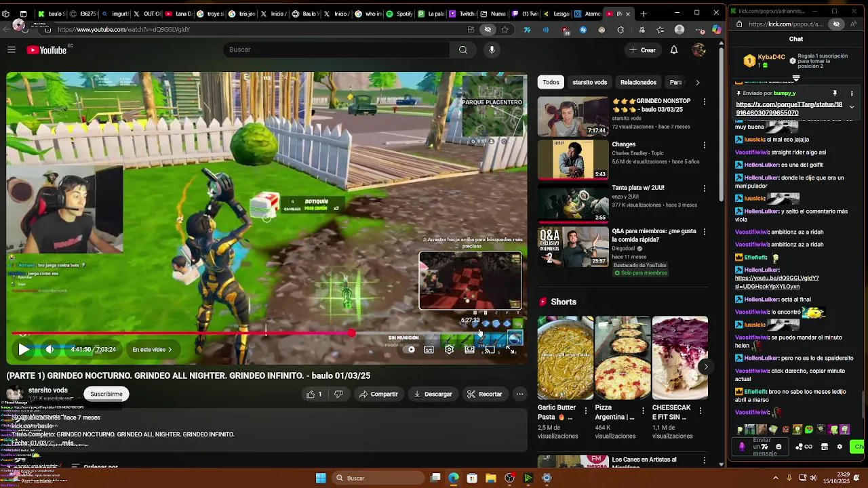The width and height of the screenshot is (868, 488).
Task: Open the Copilot icon in the browser toolbar
Action: click(x=717, y=29)
